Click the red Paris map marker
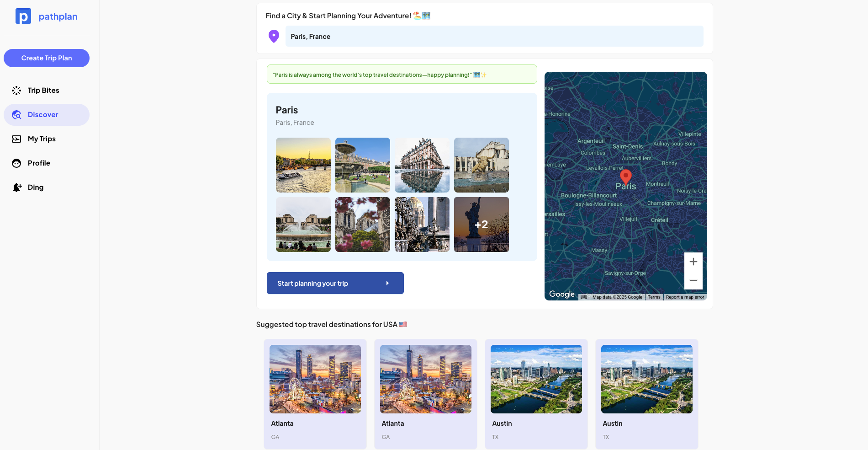Viewport: 868px width, 450px height. pos(626,177)
